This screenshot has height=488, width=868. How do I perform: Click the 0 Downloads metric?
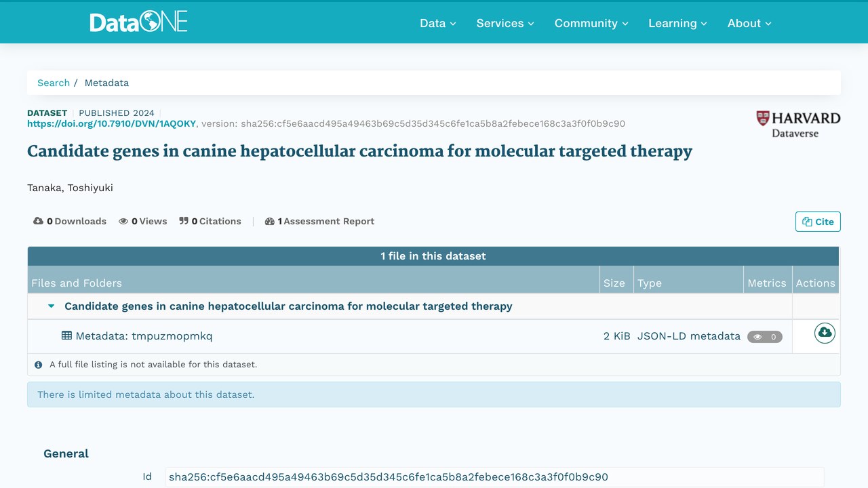pyautogui.click(x=70, y=221)
